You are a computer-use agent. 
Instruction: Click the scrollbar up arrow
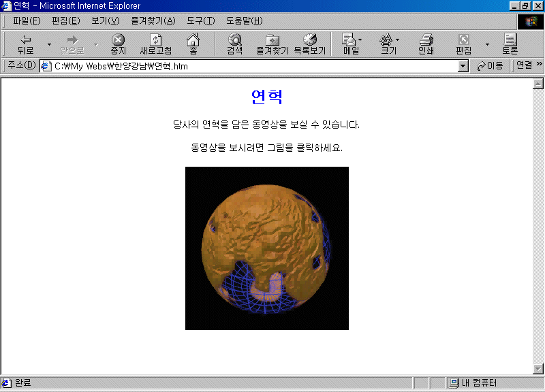click(x=538, y=84)
